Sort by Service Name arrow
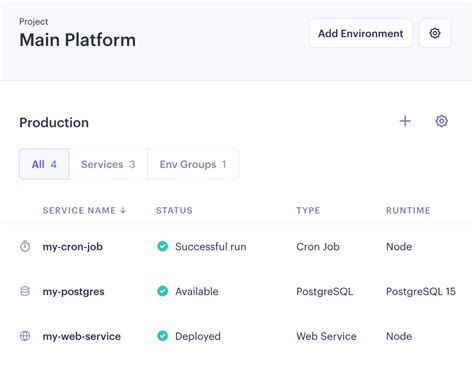Screen dimensions: 474x366 point(123,210)
